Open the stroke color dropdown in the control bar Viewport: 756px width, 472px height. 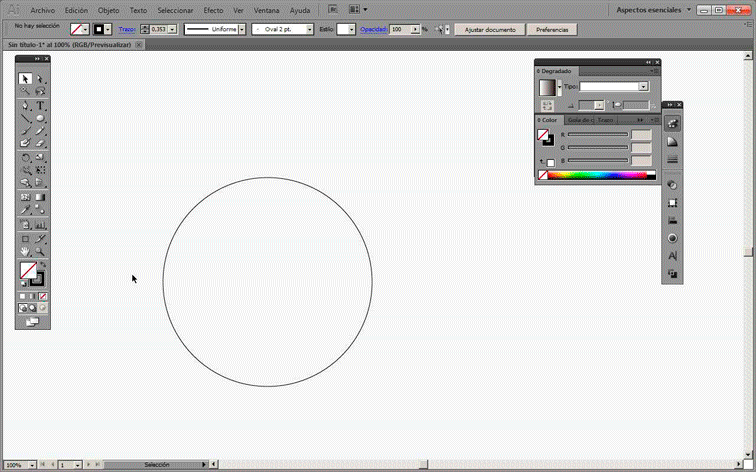click(x=108, y=29)
